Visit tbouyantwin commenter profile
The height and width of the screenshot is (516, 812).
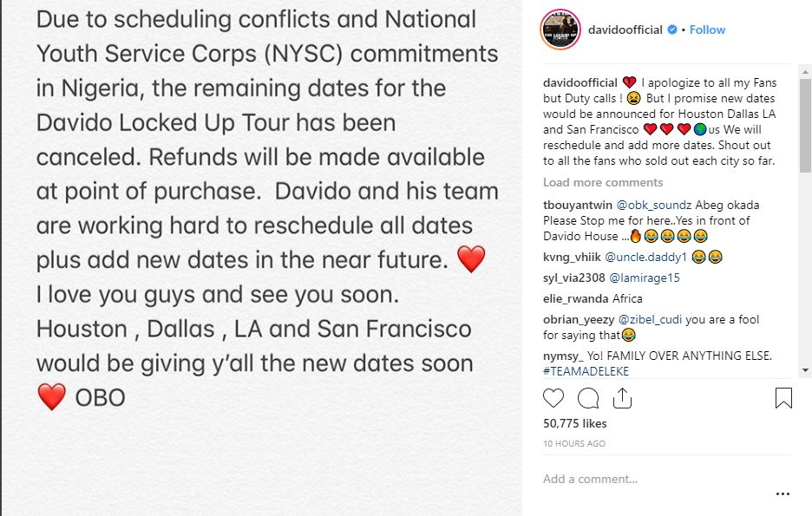point(578,205)
